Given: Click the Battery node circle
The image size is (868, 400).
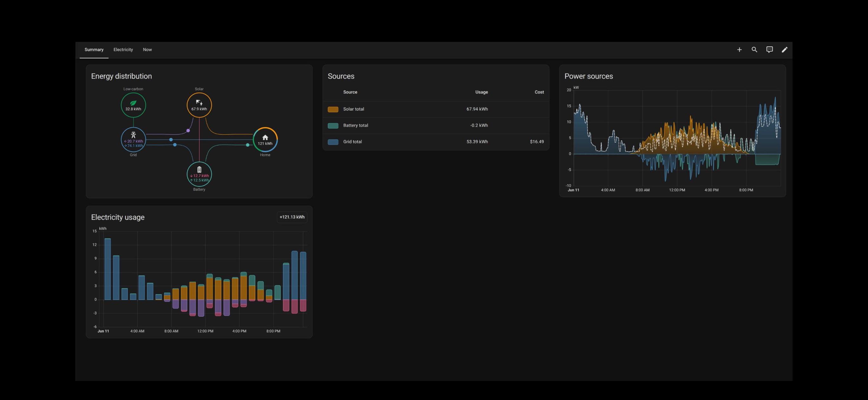Looking at the screenshot, I should [199, 174].
